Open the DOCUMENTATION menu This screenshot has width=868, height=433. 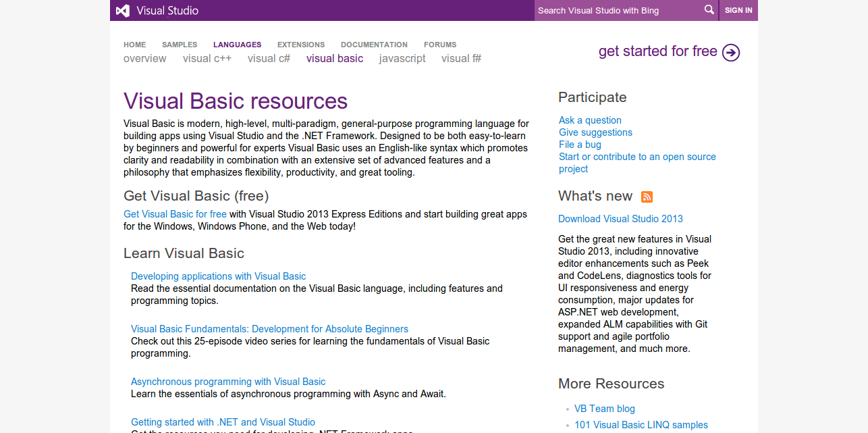point(374,45)
